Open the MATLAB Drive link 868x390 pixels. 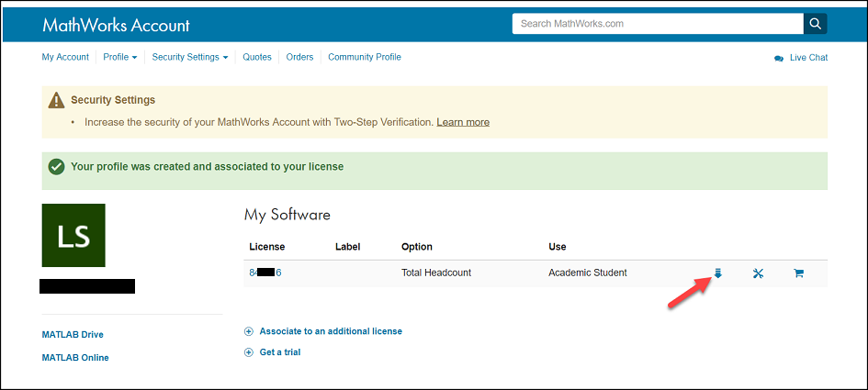pyautogui.click(x=73, y=335)
